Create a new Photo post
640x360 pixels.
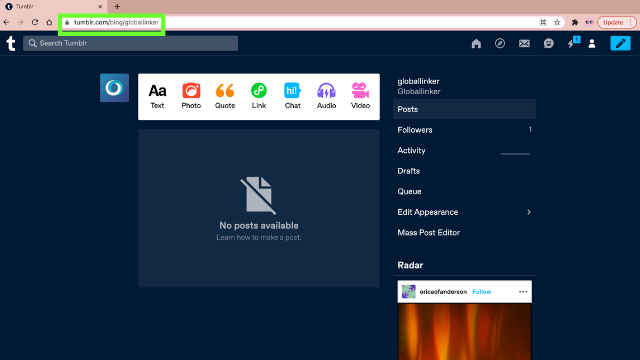pos(191,96)
